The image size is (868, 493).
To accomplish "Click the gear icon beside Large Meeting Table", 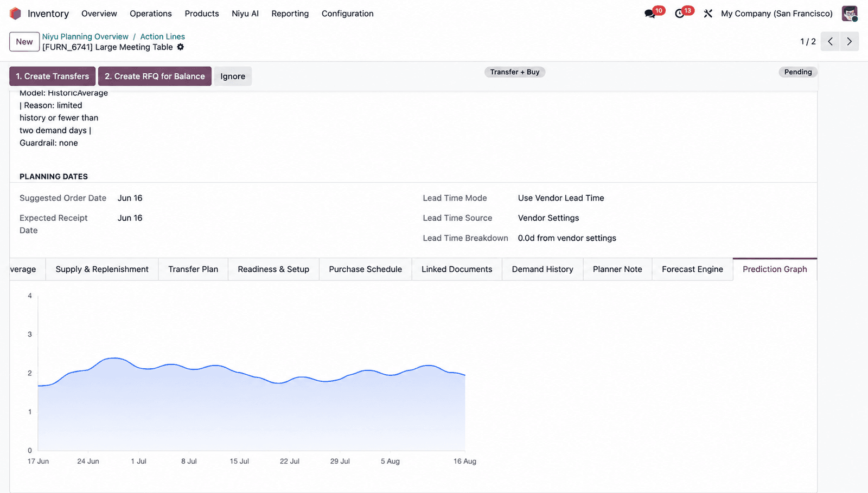I will pos(181,47).
